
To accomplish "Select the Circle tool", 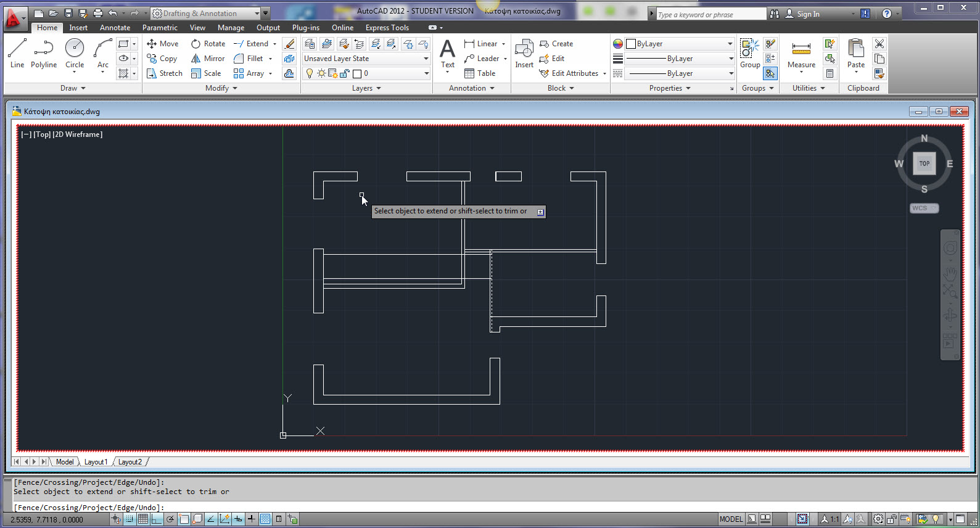I will (x=75, y=53).
